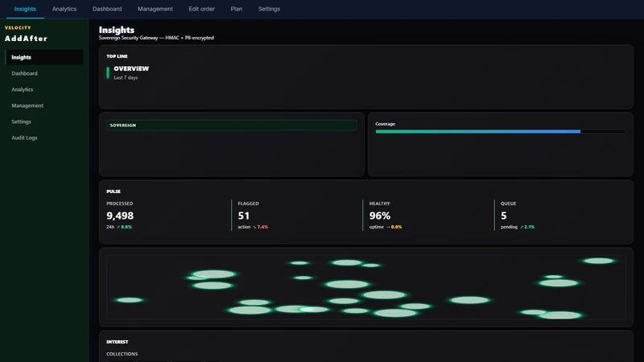Switch to the Plan tab
The width and height of the screenshot is (644, 362).
tap(236, 9)
